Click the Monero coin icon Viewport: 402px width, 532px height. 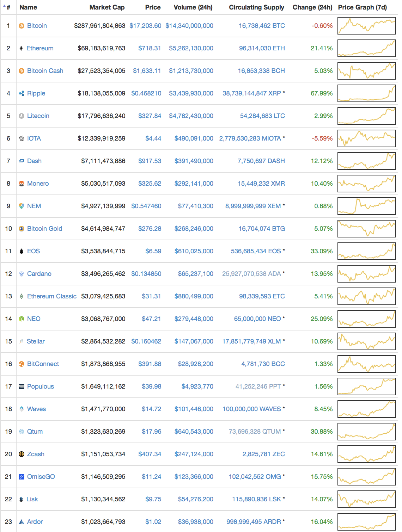(22, 184)
